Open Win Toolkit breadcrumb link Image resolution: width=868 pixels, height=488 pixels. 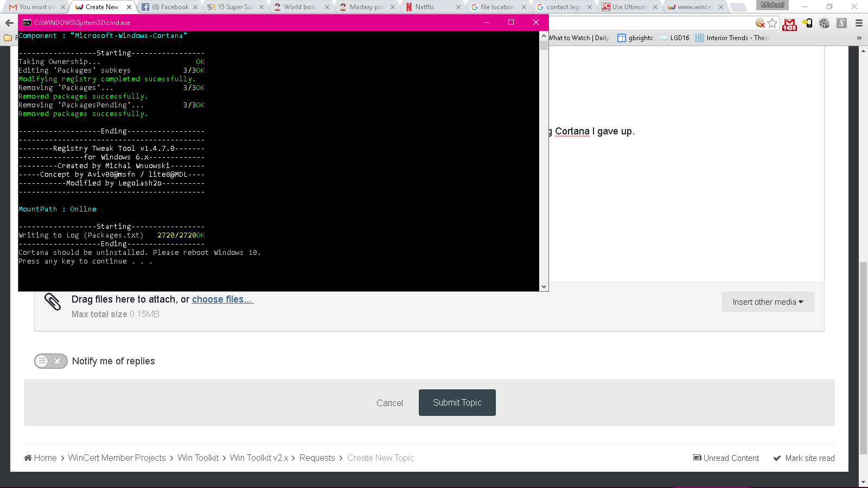point(198,458)
